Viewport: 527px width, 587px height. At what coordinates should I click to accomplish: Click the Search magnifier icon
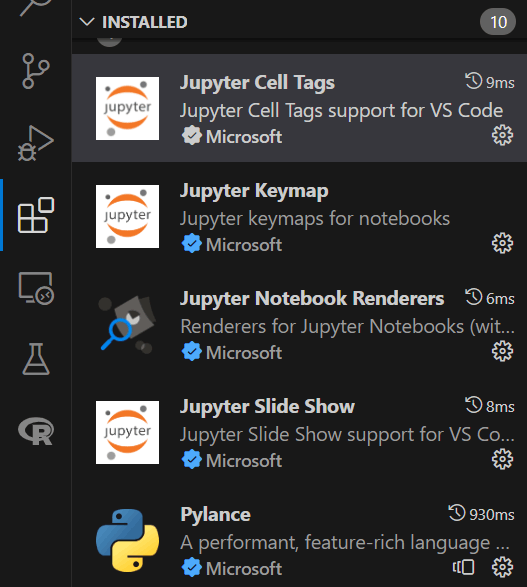[x=36, y=6]
